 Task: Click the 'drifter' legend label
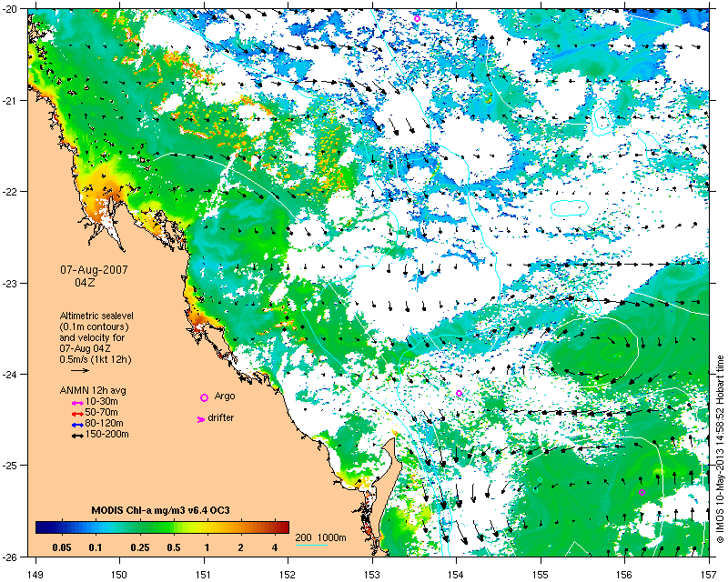point(220,417)
